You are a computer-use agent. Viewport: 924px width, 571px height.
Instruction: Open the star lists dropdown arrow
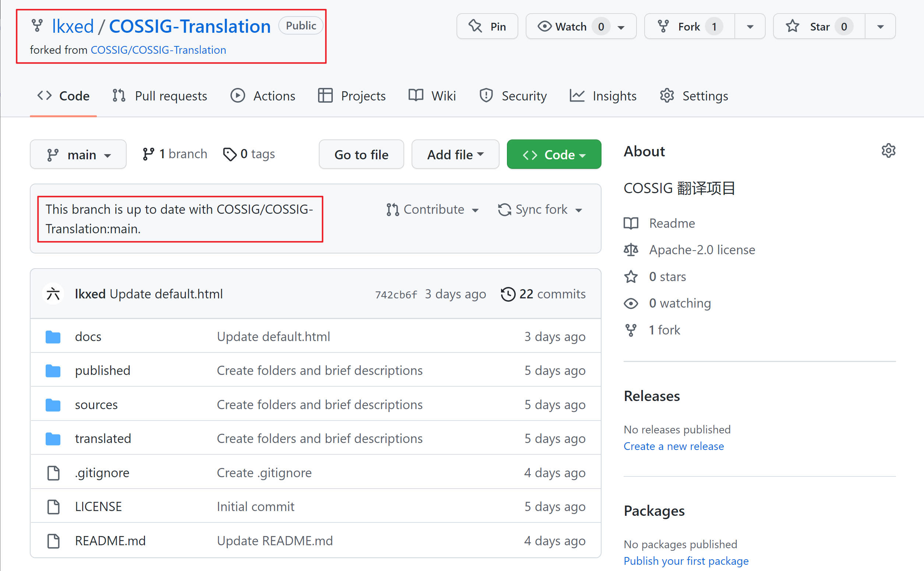coord(880,27)
